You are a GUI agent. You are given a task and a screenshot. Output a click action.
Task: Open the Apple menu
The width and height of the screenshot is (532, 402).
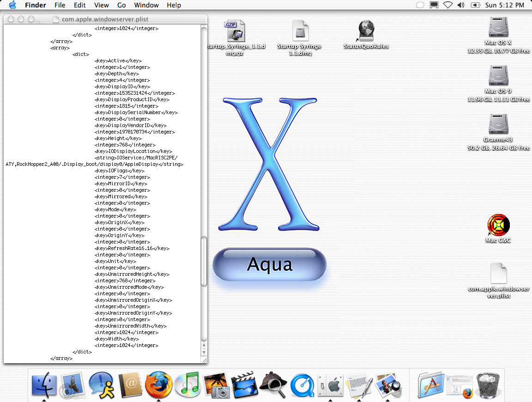(x=12, y=5)
